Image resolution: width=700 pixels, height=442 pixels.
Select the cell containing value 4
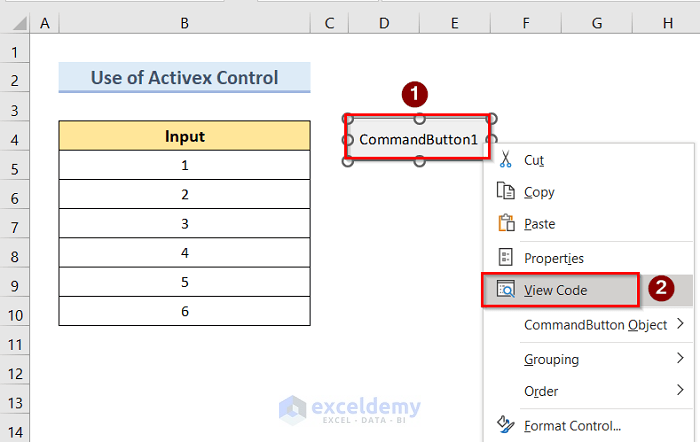point(184,253)
